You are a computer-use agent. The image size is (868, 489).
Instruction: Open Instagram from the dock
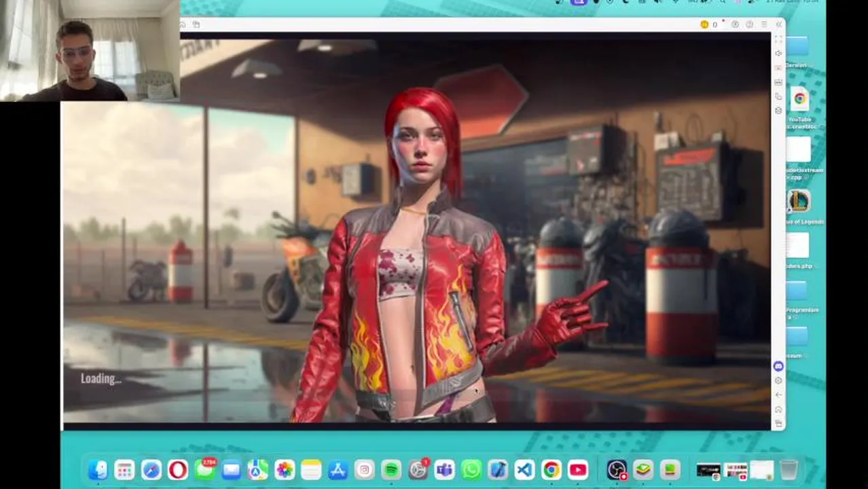[365, 469]
